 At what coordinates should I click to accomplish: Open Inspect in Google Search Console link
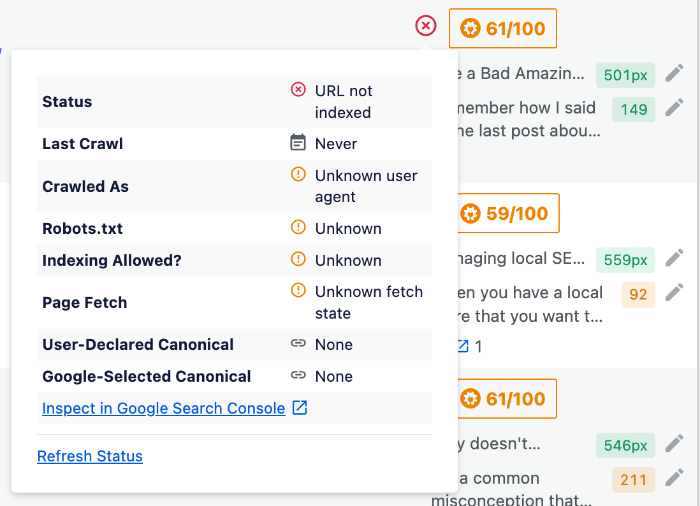tap(163, 408)
